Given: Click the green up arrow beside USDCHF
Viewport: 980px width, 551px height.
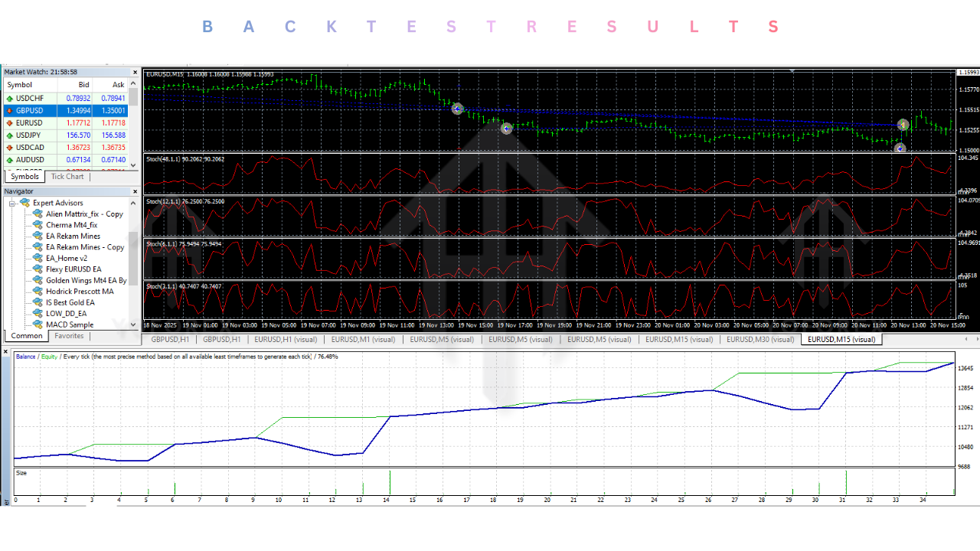Looking at the screenshot, I should pos(9,98).
